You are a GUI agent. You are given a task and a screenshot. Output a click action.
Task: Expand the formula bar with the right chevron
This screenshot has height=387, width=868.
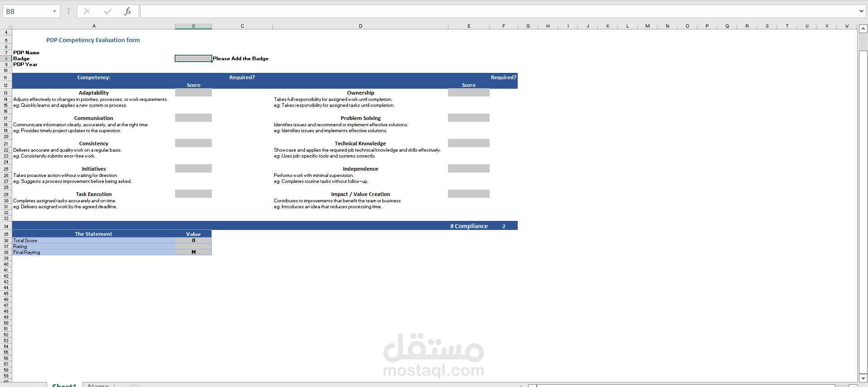point(861,11)
